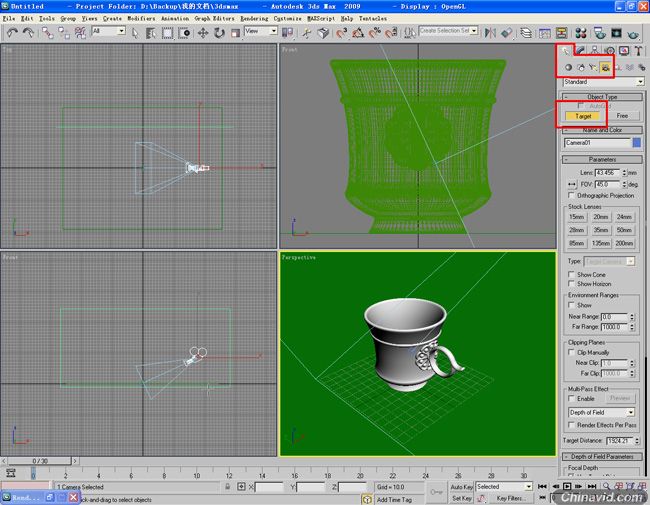Viewport: 650px width, 505px height.
Task: Open Select by Name dialog icon
Action: (151, 33)
